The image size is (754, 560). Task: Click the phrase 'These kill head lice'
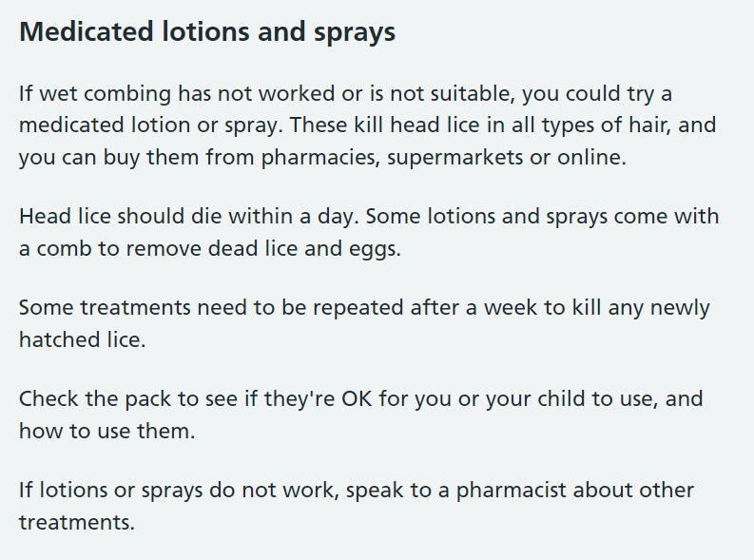[385, 125]
